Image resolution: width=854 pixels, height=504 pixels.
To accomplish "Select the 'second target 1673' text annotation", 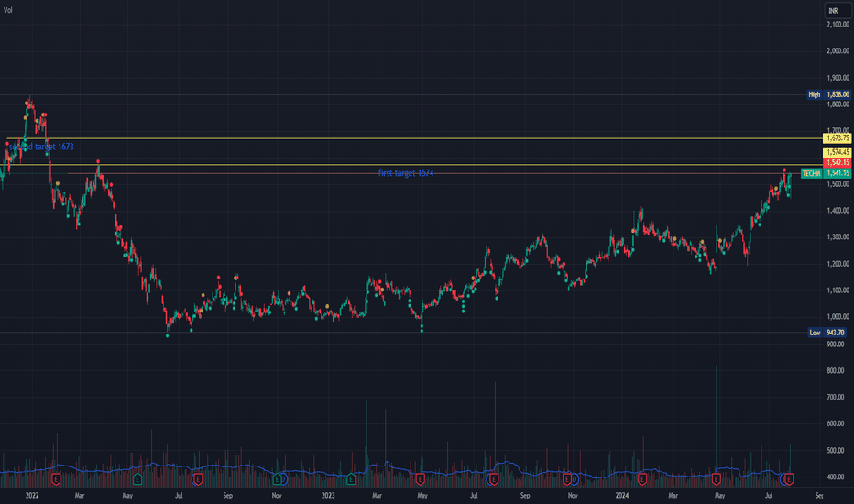I will pos(41,147).
